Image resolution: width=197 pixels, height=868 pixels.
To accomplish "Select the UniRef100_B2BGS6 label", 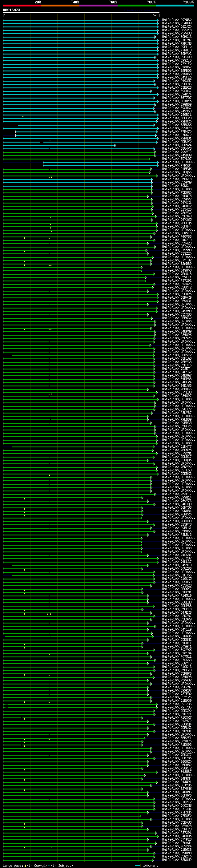I will tap(176, 125).
